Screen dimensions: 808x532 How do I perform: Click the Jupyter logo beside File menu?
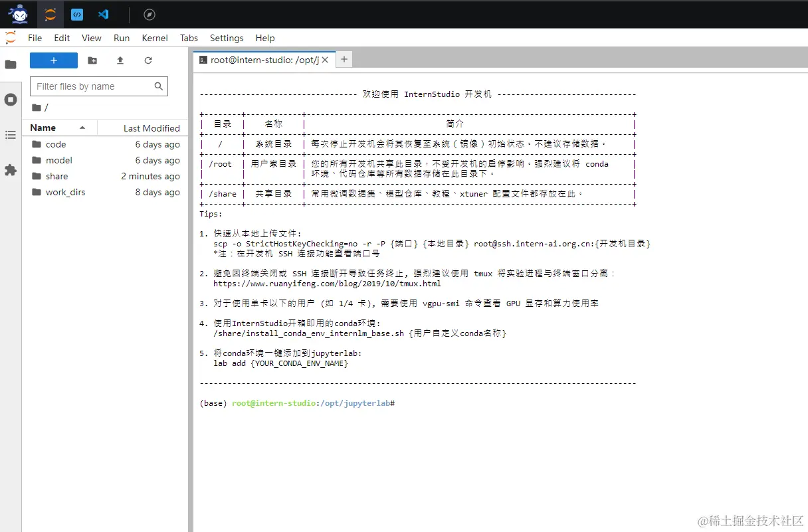click(11, 38)
